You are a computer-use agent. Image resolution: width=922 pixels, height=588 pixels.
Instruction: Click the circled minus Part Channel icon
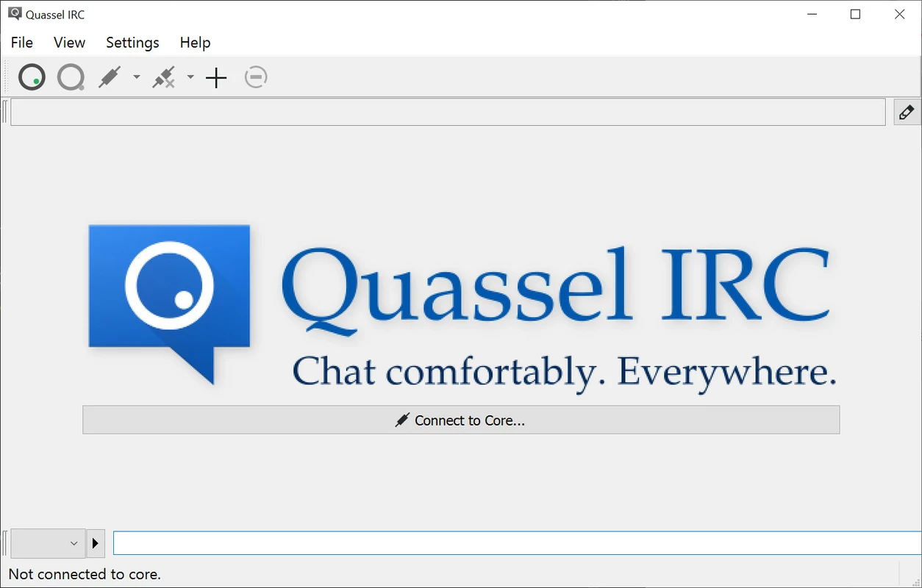tap(256, 77)
